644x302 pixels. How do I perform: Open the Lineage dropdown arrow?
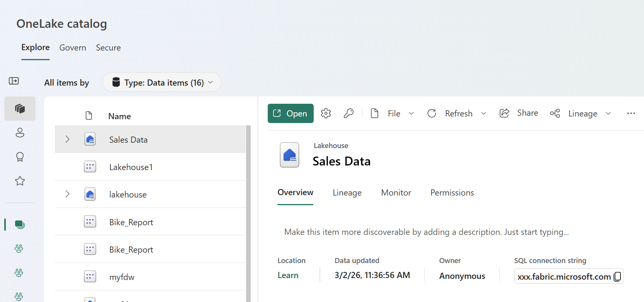[x=608, y=113]
